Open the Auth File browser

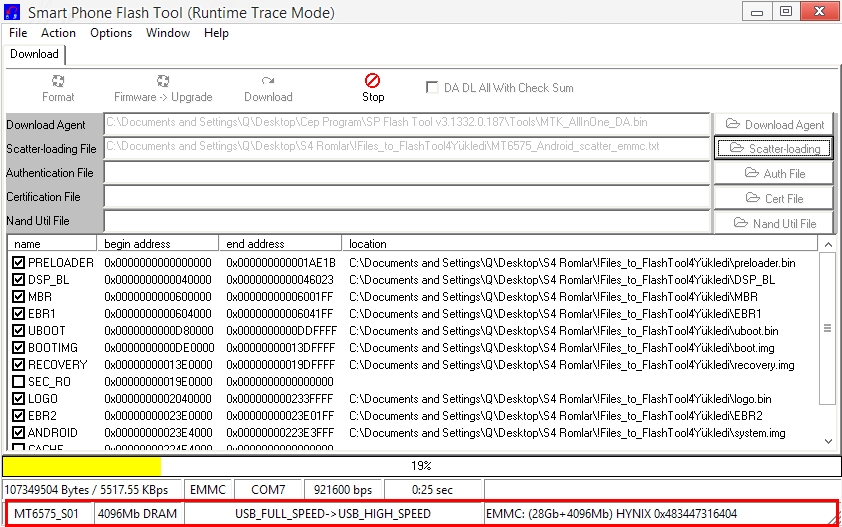[x=773, y=173]
